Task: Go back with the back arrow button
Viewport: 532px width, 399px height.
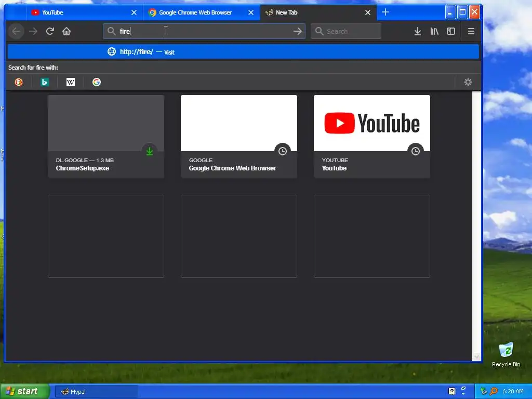Action: [16, 31]
